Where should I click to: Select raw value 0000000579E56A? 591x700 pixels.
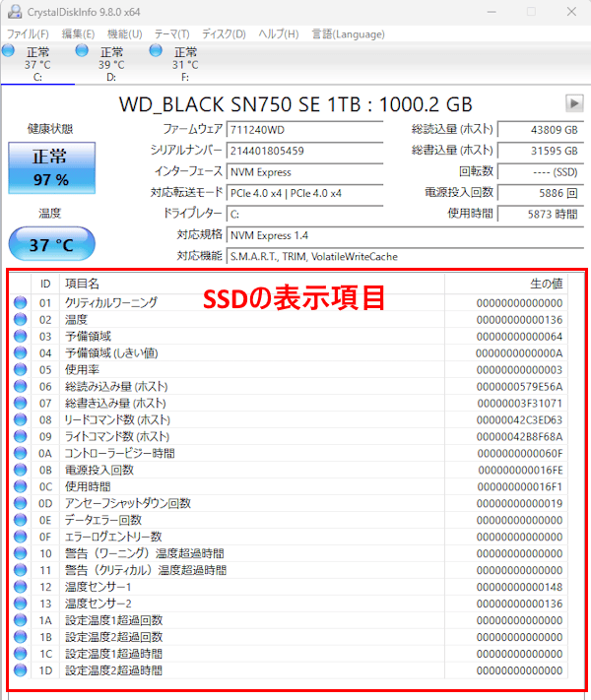click(x=519, y=387)
